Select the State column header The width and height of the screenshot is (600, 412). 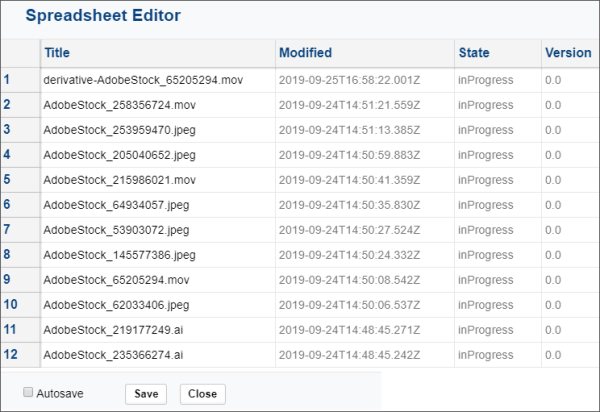pos(498,53)
